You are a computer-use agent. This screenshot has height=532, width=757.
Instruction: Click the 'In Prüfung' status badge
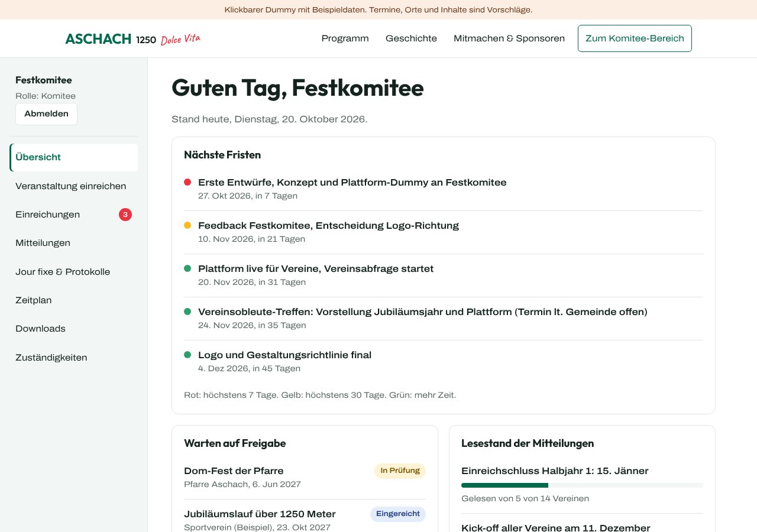coord(400,471)
